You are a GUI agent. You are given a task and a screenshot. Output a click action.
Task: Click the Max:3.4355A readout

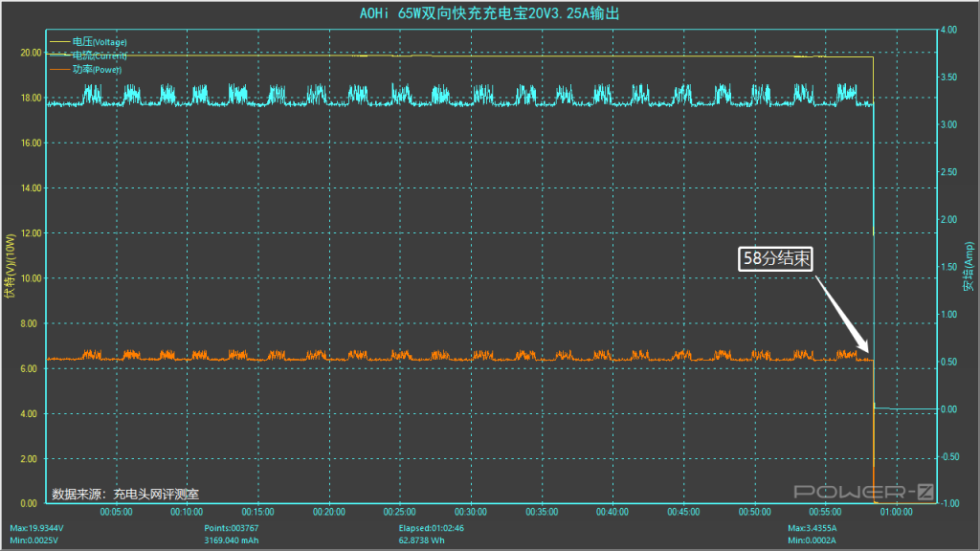pyautogui.click(x=813, y=528)
